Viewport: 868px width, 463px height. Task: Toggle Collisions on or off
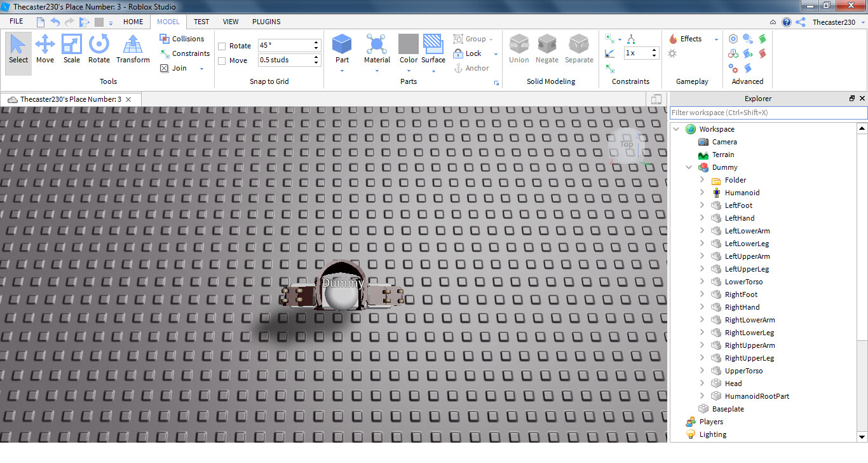click(182, 39)
